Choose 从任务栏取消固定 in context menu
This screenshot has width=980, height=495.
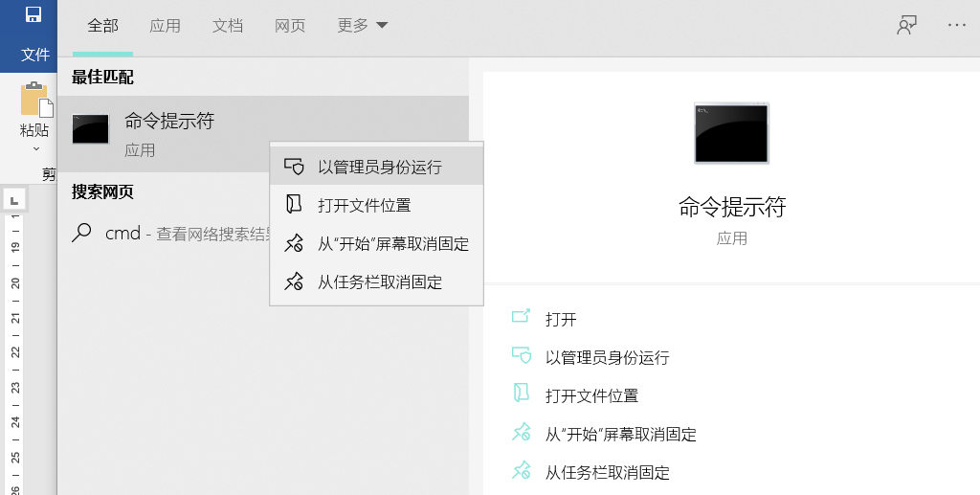(376, 281)
